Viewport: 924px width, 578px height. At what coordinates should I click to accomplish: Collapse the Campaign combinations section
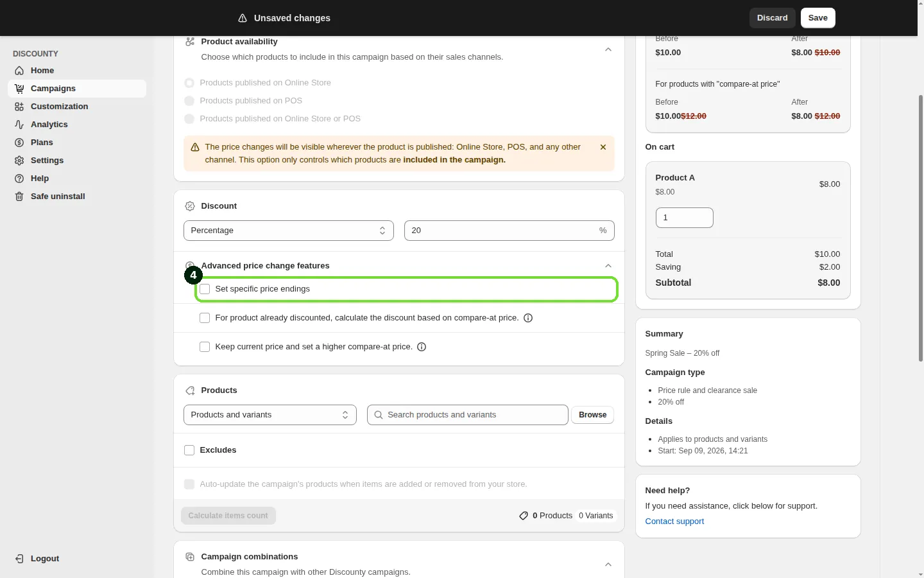click(608, 565)
